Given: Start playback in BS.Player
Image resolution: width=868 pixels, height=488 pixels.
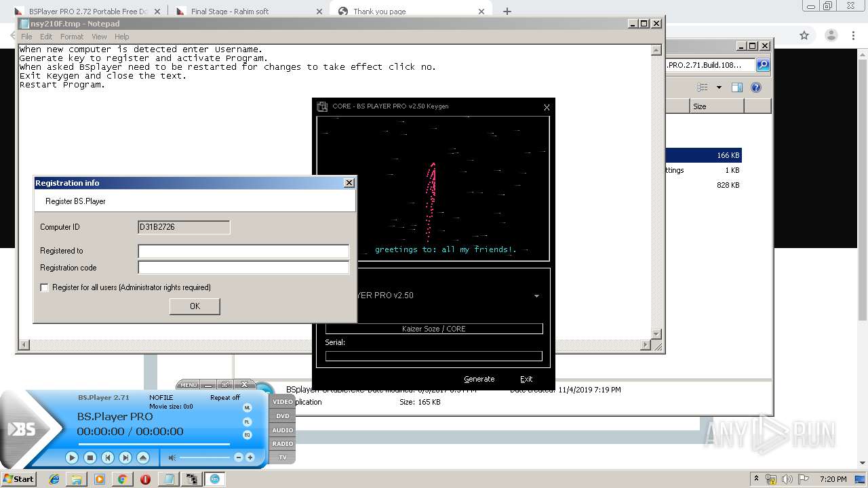Looking at the screenshot, I should 72,457.
